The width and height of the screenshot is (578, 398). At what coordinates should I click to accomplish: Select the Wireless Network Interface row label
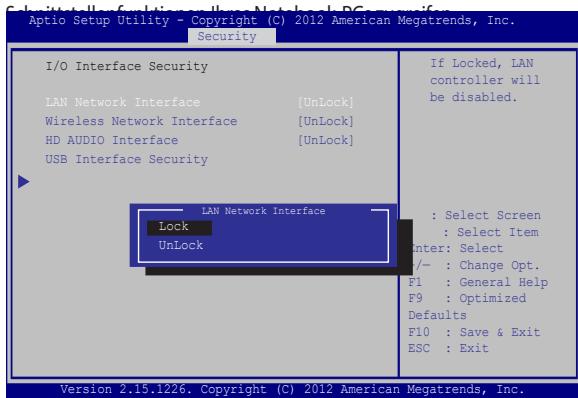coord(141,121)
